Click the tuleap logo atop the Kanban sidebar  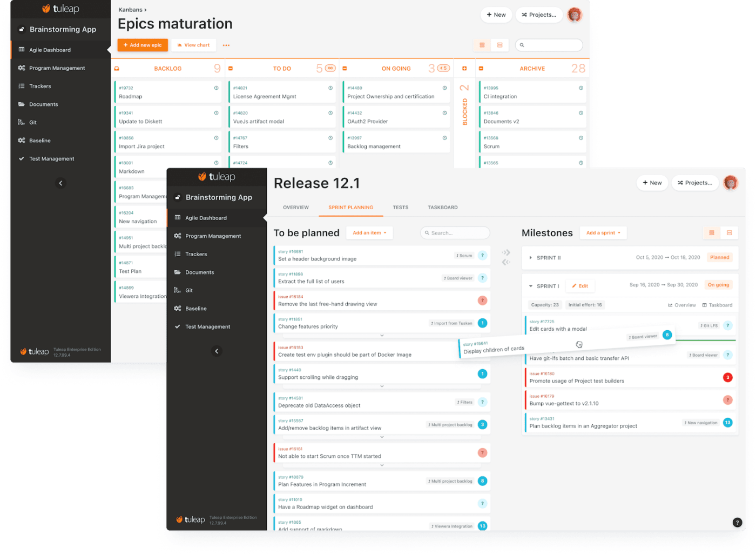(60, 9)
